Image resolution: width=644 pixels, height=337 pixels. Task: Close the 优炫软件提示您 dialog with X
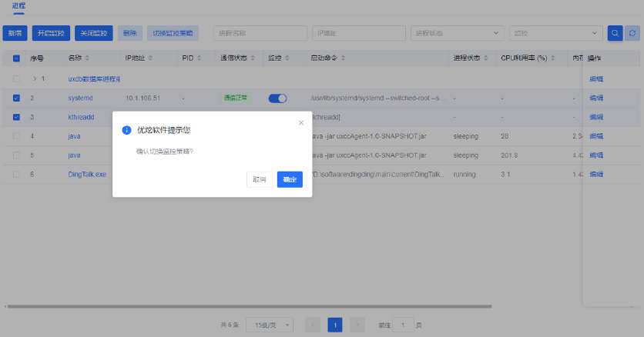point(301,122)
